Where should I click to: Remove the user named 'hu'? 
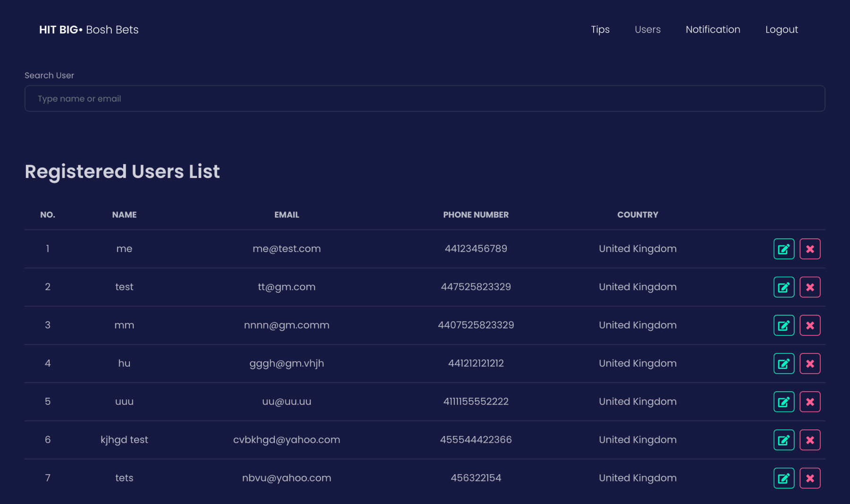pyautogui.click(x=810, y=364)
